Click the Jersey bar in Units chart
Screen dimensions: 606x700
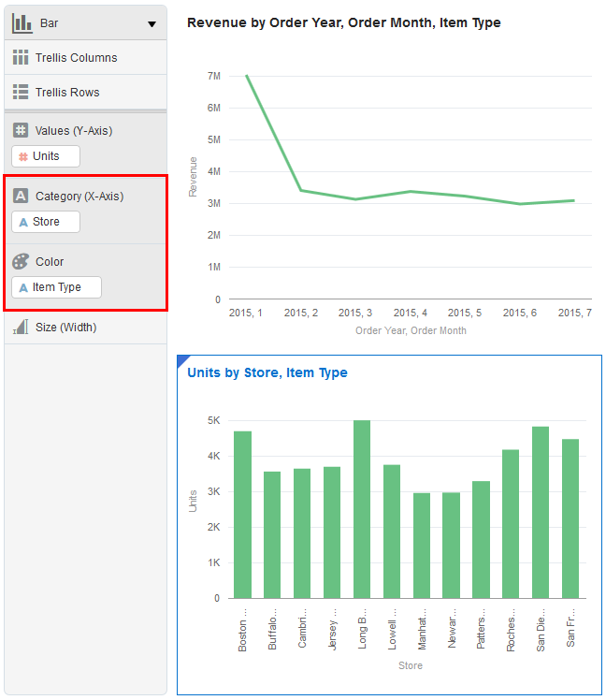(332, 532)
